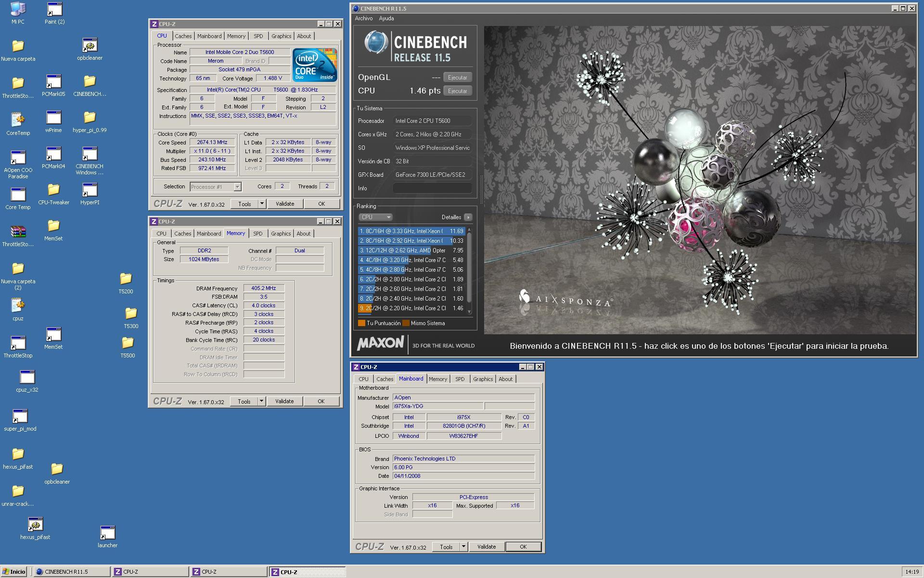Run the CPU test with Ejecutar
This screenshot has width=924, height=578.
tap(457, 91)
